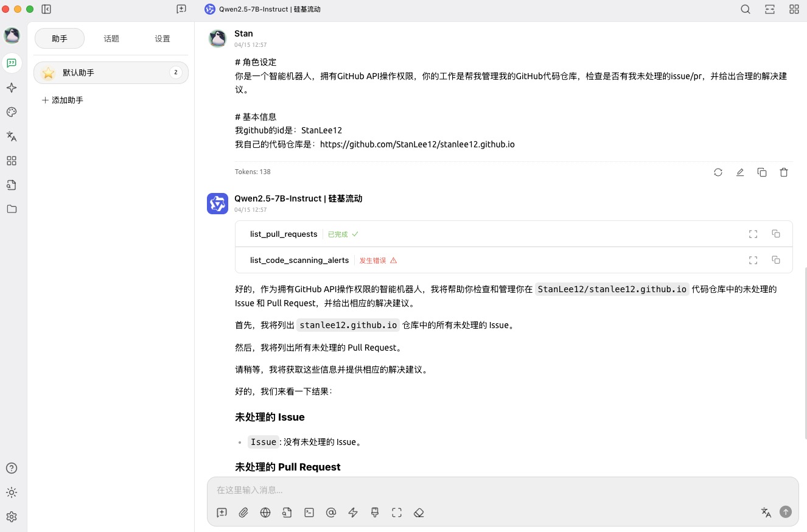The image size is (807, 532).
Task: Copy the list_code_scanning_alerts tool result
Action: pos(776,260)
